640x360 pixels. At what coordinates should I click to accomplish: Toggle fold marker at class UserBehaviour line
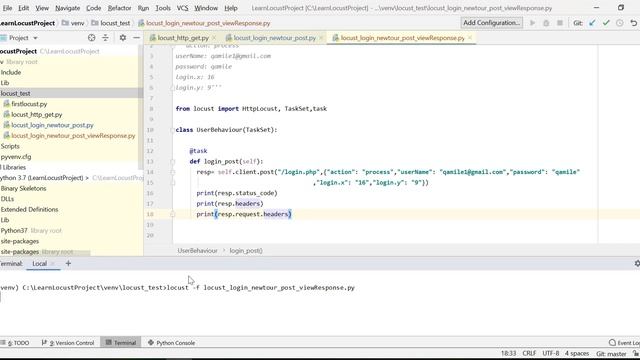coord(172,130)
